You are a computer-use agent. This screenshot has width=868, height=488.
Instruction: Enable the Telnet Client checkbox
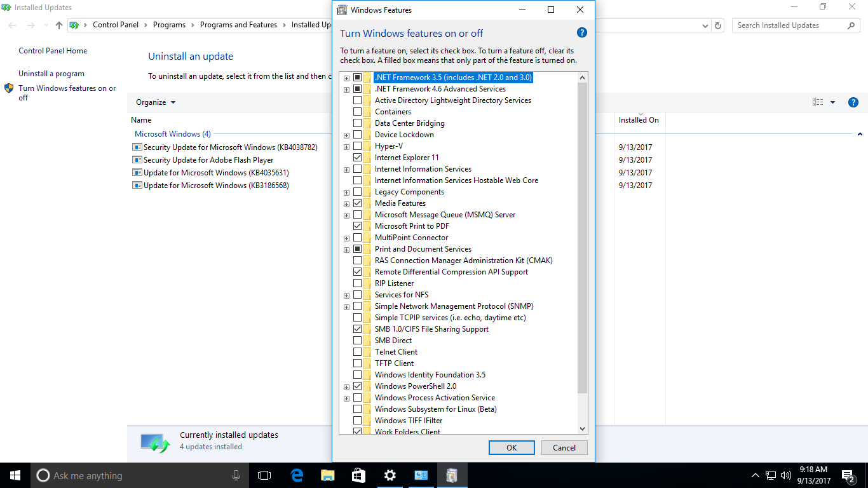tap(357, 352)
